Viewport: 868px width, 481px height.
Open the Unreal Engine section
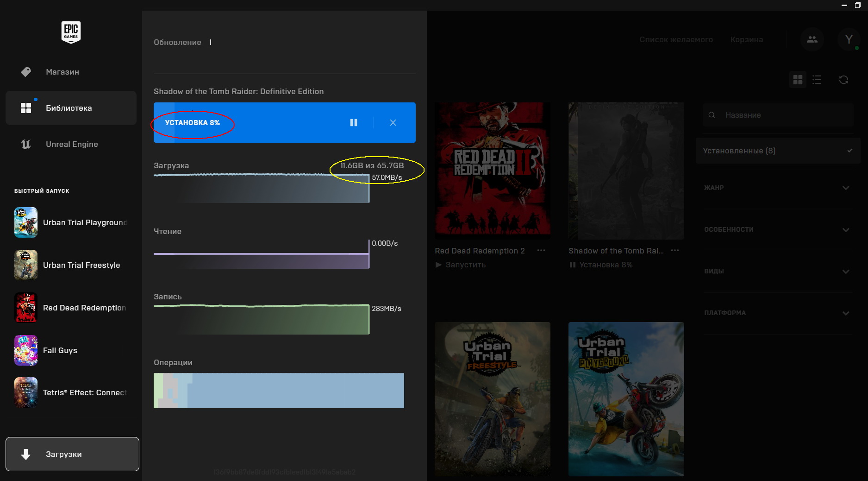[x=71, y=144]
